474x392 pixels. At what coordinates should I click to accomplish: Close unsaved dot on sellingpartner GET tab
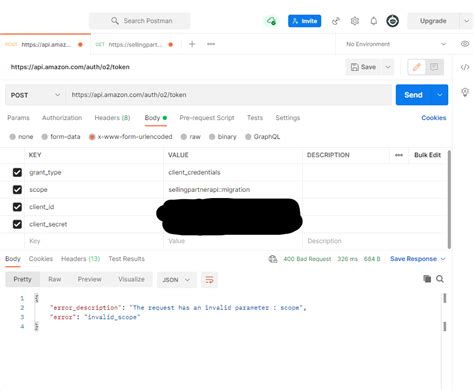coord(171,44)
